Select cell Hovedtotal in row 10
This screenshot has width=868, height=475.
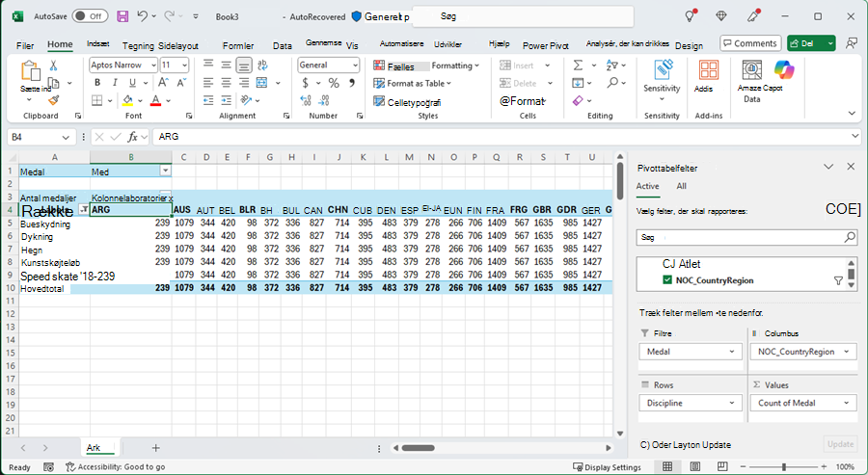[54, 289]
